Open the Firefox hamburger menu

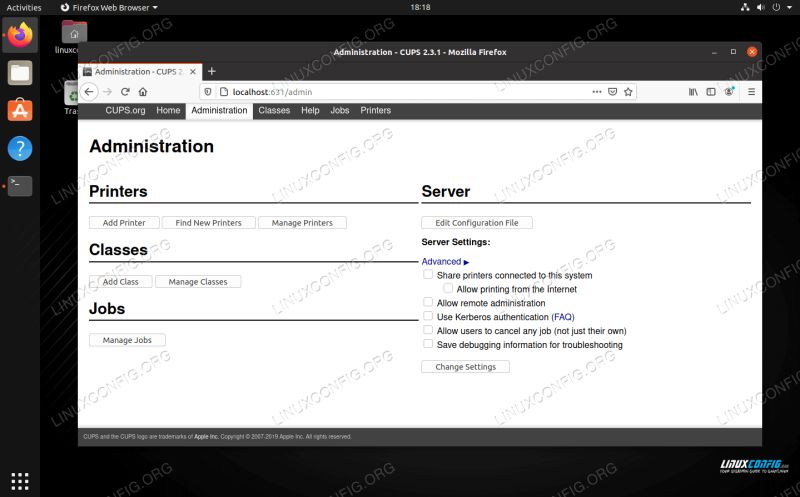point(752,92)
